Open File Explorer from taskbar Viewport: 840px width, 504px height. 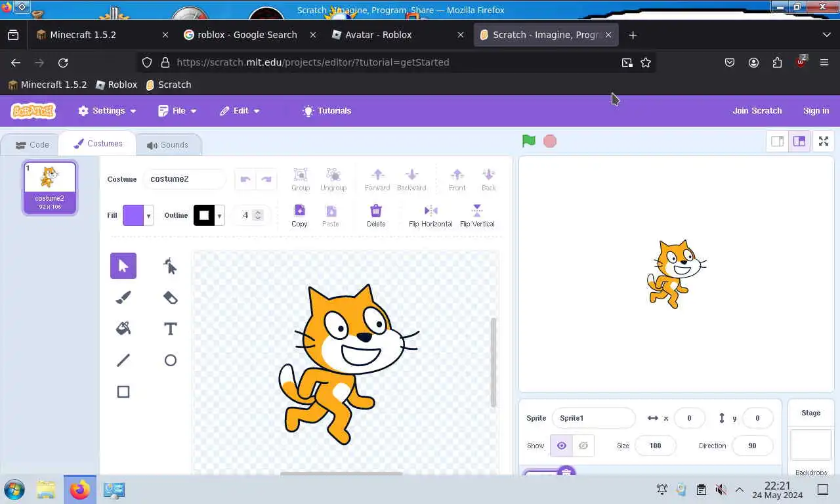pyautogui.click(x=46, y=490)
